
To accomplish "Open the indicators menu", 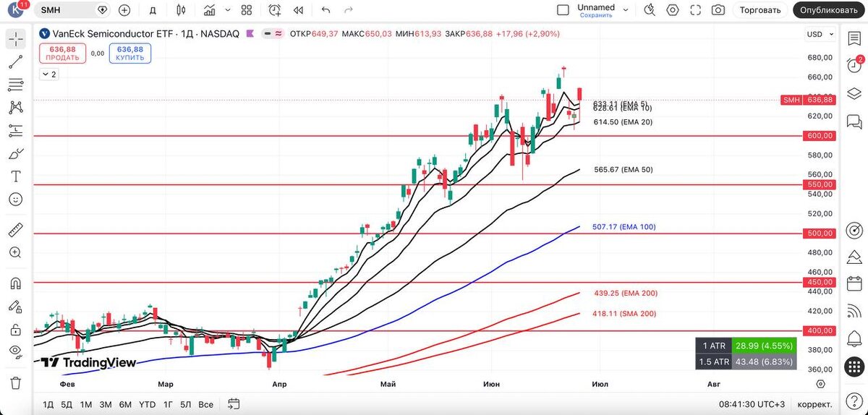I will pos(210,10).
